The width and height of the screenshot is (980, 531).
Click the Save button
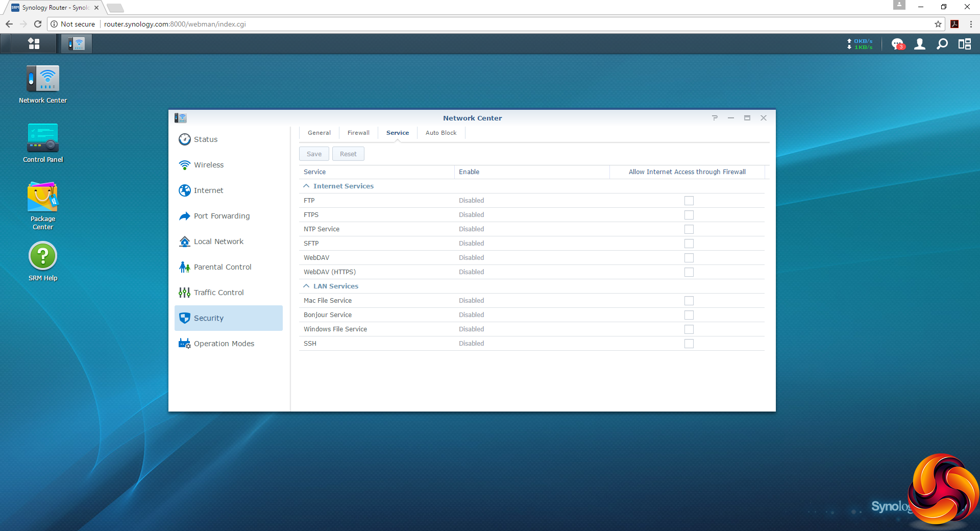tap(314, 154)
